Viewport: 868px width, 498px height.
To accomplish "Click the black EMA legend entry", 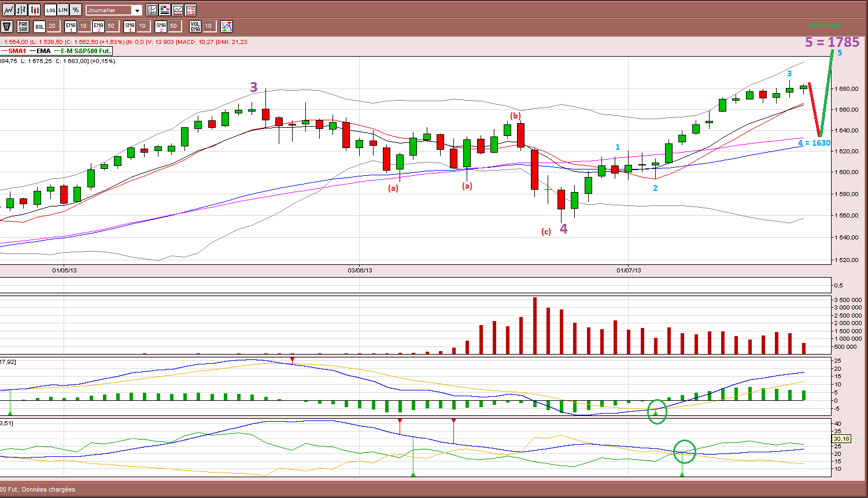I will pos(39,51).
